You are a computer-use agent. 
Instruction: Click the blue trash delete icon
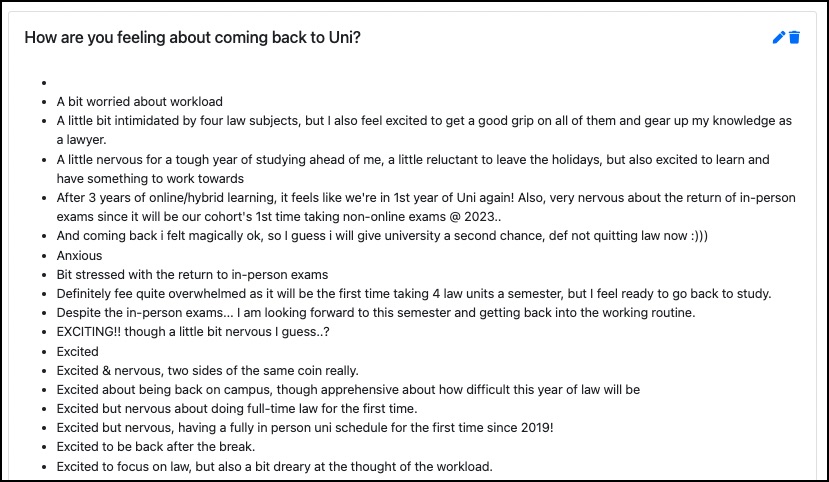794,38
